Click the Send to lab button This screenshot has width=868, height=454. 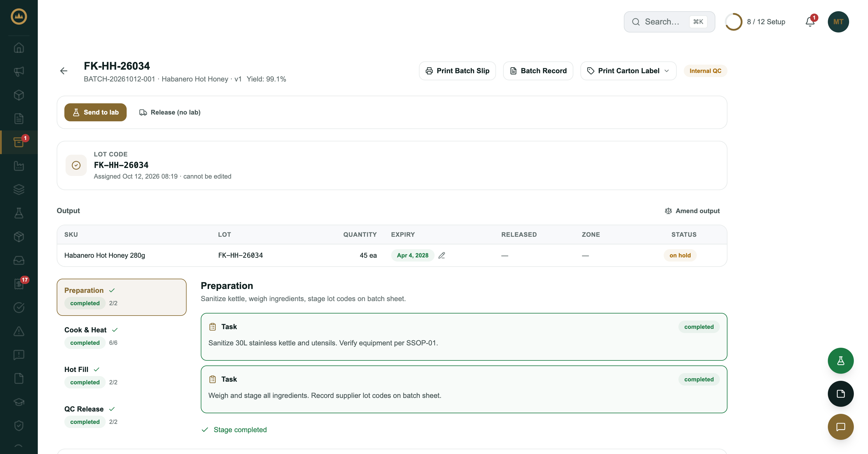[x=95, y=112]
